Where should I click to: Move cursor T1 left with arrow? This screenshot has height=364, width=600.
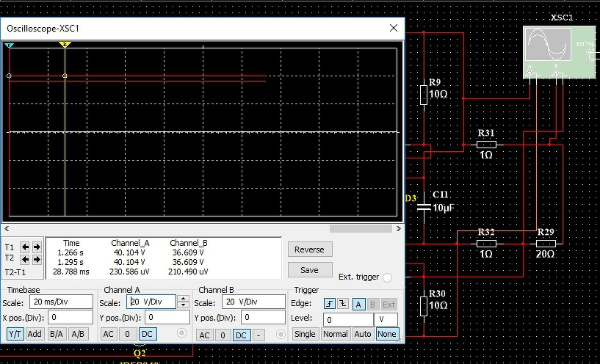pos(25,247)
